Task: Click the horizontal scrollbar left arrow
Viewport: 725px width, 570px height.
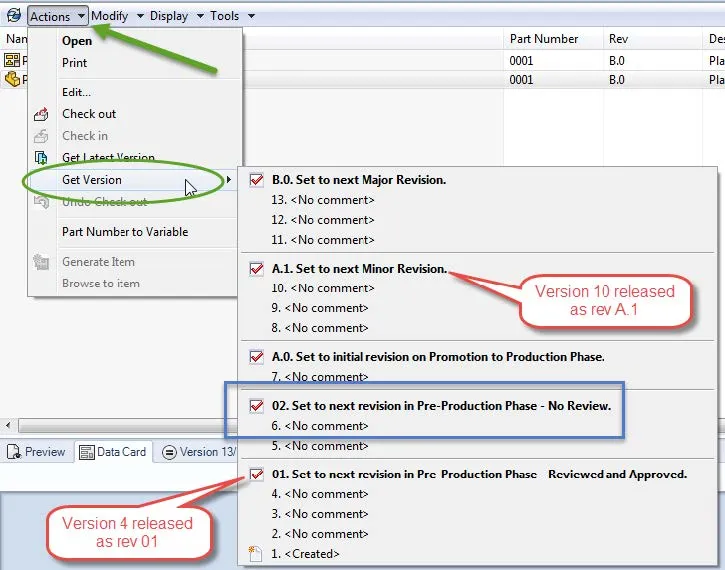Action: click(x=8, y=424)
